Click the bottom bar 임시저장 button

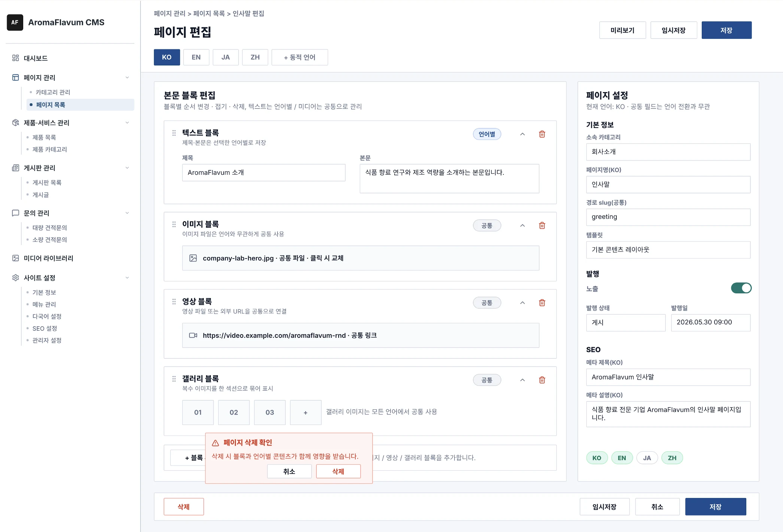coord(604,507)
